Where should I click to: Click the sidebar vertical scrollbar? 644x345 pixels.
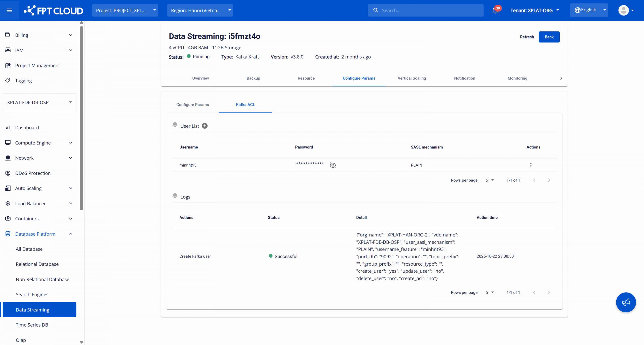[x=82, y=118]
